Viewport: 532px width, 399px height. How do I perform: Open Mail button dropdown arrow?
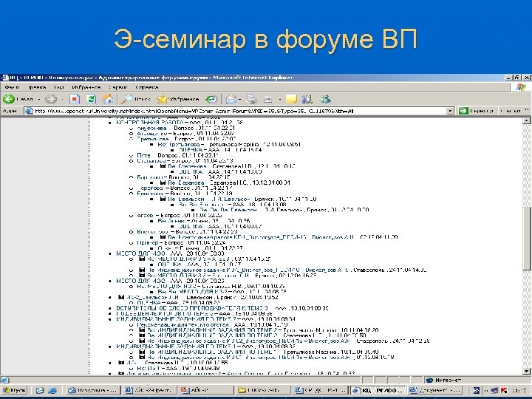[239, 100]
